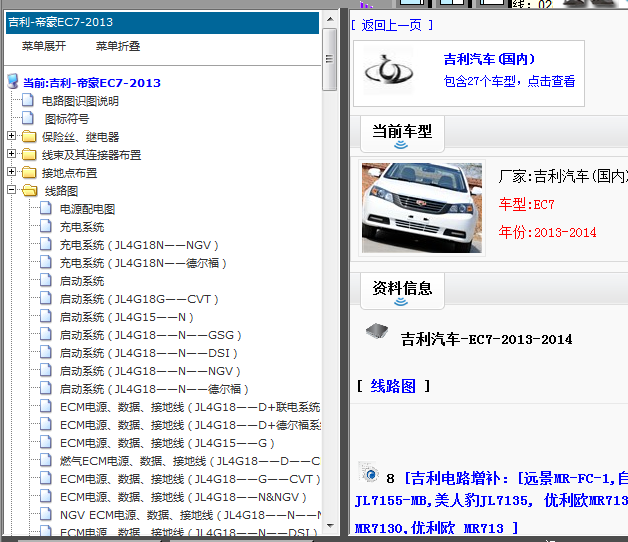Open the 线路图 link in 资料信息
Viewport: 628px width, 542px height.
393,386
